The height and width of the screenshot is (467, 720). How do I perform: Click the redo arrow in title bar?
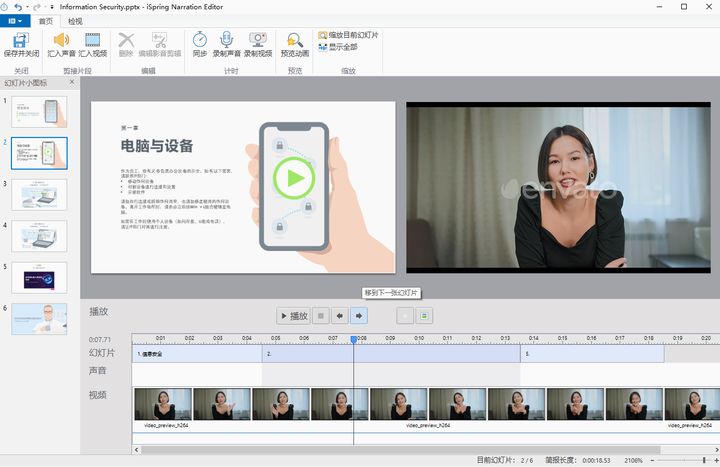click(x=37, y=7)
